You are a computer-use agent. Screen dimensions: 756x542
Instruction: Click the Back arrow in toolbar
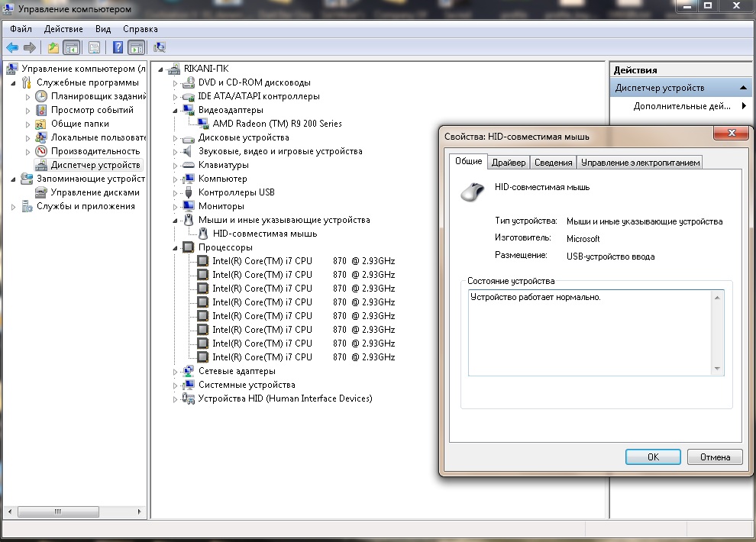[x=12, y=47]
